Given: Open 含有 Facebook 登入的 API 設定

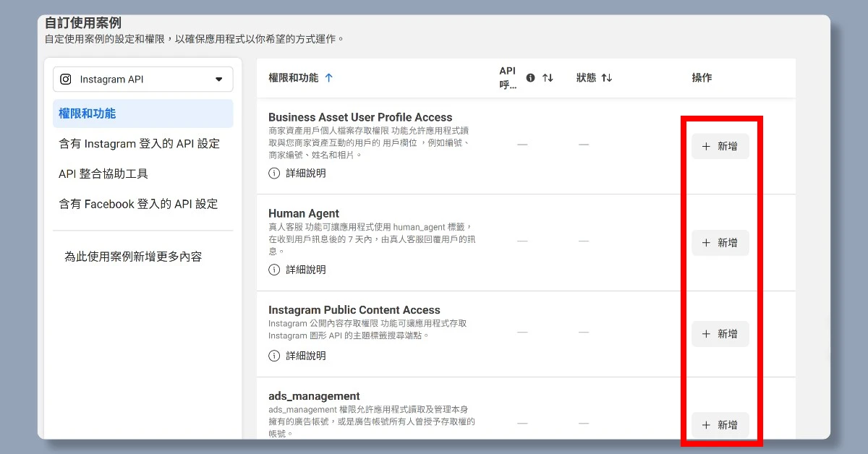Looking at the screenshot, I should point(138,205).
